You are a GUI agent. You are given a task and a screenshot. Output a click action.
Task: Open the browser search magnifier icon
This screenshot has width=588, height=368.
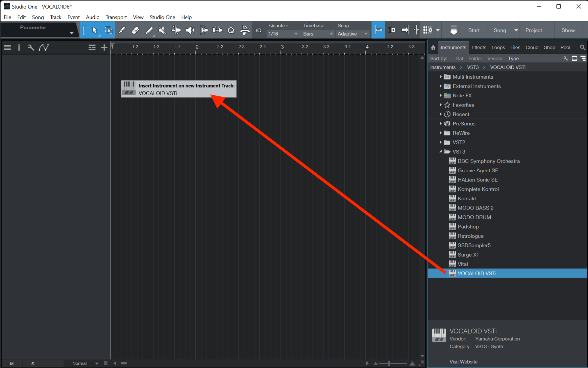[x=582, y=47]
